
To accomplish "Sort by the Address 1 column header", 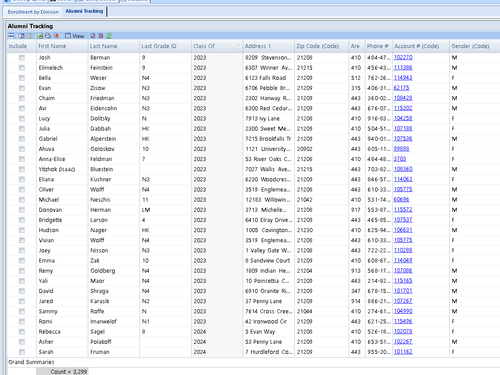I will (x=268, y=46).
